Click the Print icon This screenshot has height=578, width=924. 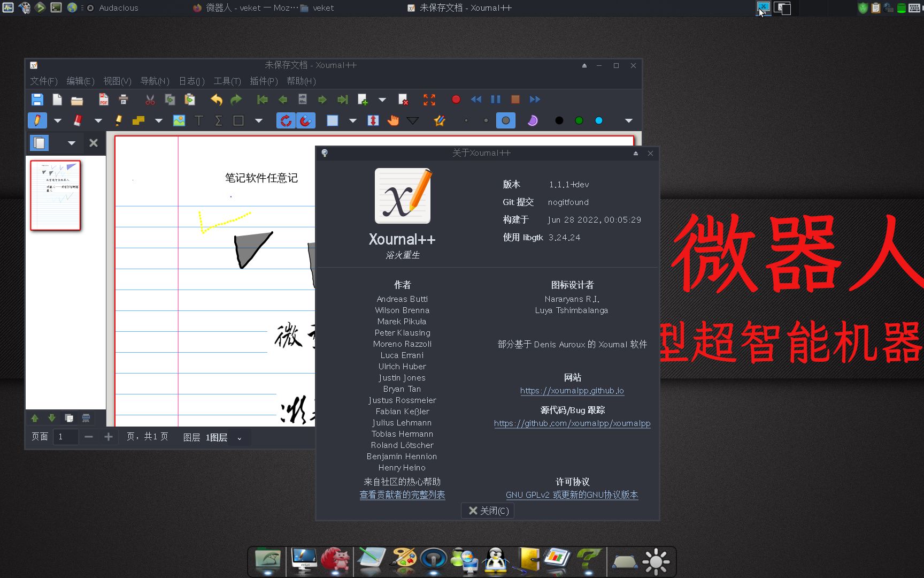pyautogui.click(x=124, y=100)
